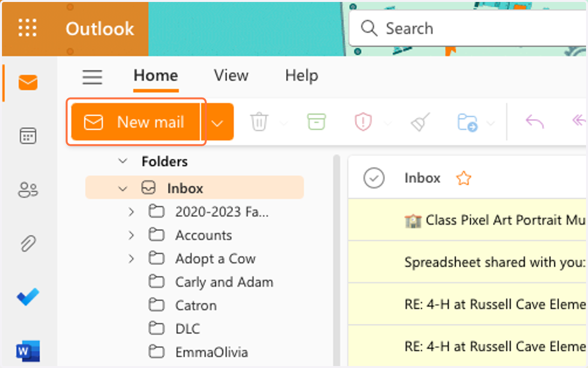This screenshot has height=368, width=588.
Task: Open the Class Pixel Art Portrait email
Action: click(468, 220)
